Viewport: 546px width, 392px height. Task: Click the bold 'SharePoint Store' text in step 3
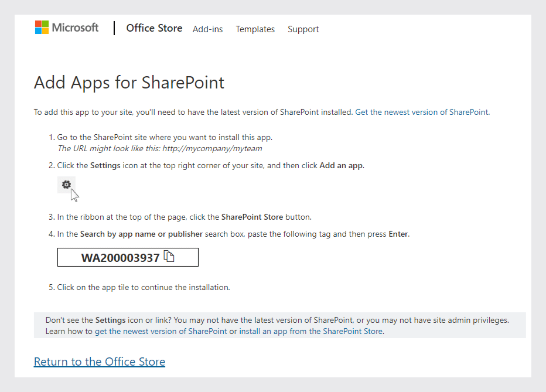tap(252, 217)
